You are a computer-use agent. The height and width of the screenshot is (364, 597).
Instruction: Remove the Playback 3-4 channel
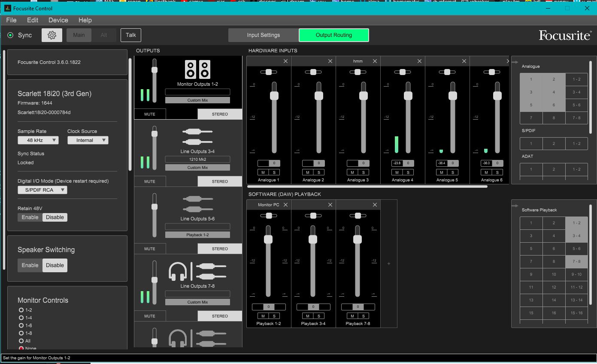[330, 205]
